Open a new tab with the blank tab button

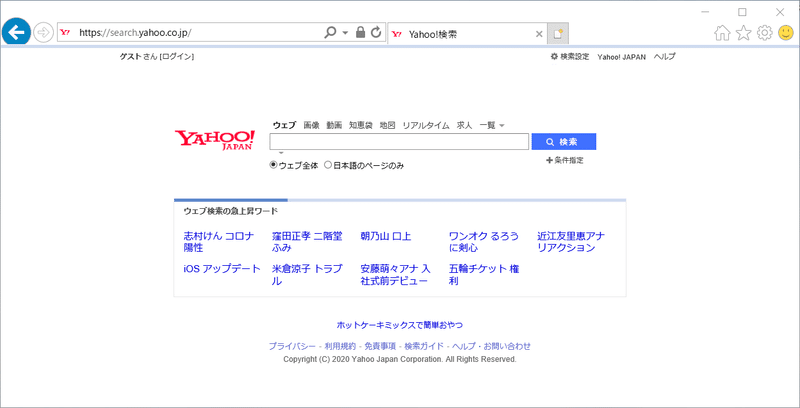pos(558,34)
